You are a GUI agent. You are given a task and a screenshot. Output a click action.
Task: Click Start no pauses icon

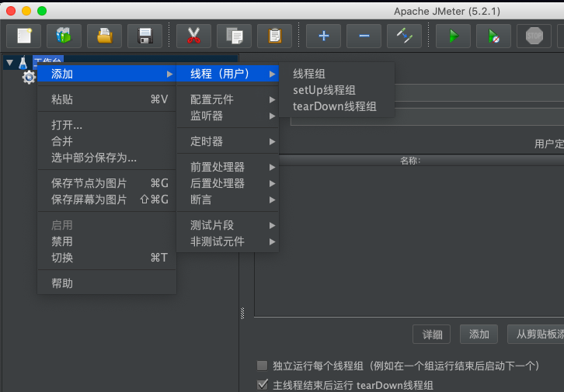(493, 36)
